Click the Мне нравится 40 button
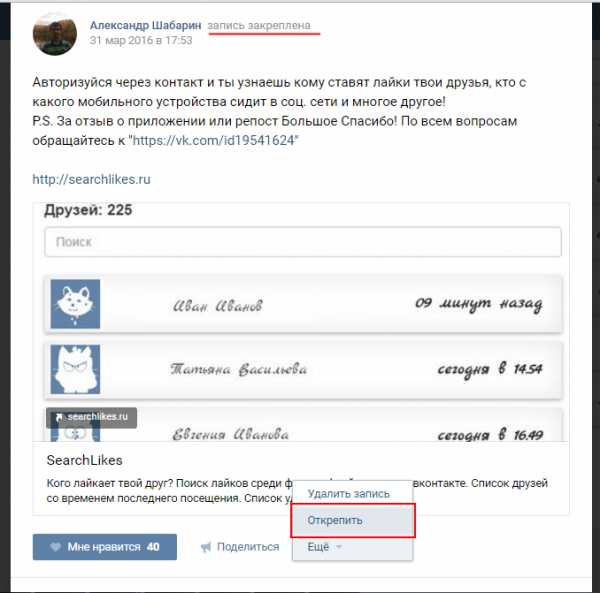 click(x=105, y=547)
